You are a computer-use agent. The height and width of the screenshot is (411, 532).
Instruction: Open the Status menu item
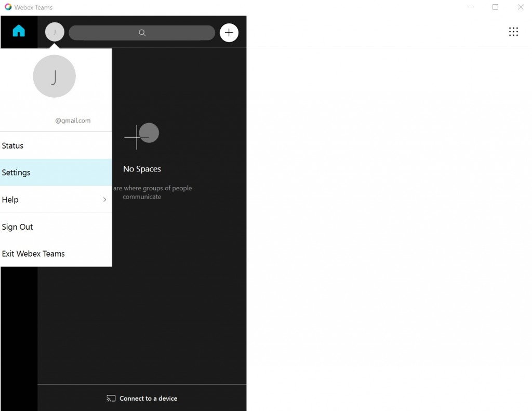coord(56,145)
